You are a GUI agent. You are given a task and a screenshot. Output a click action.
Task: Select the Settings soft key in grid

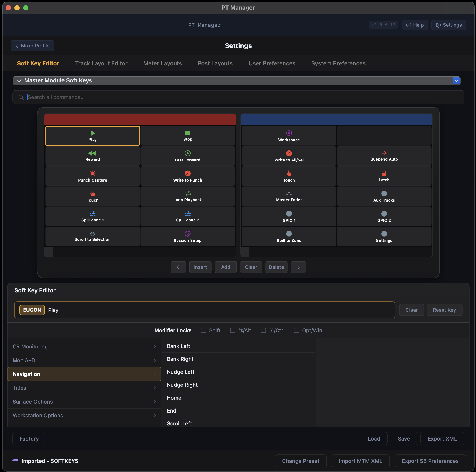point(384,236)
